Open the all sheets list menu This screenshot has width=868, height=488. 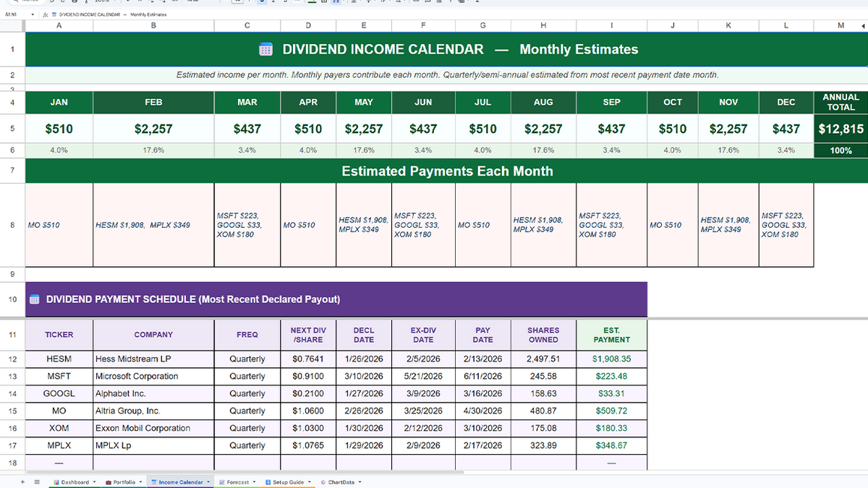[36, 481]
